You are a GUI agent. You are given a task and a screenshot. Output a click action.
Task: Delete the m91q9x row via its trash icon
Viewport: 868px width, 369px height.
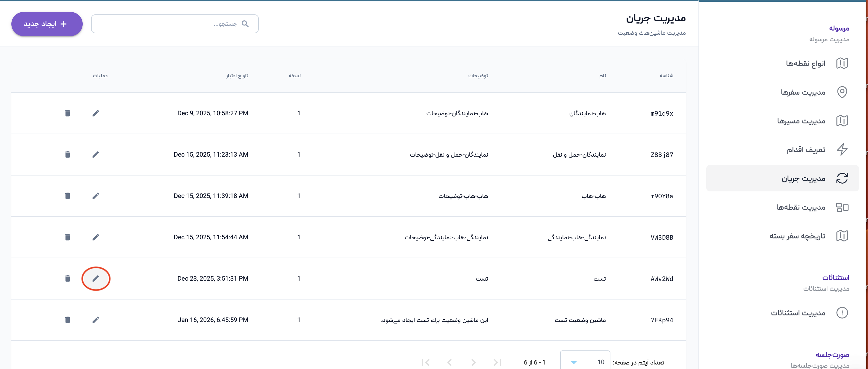pos(67,113)
